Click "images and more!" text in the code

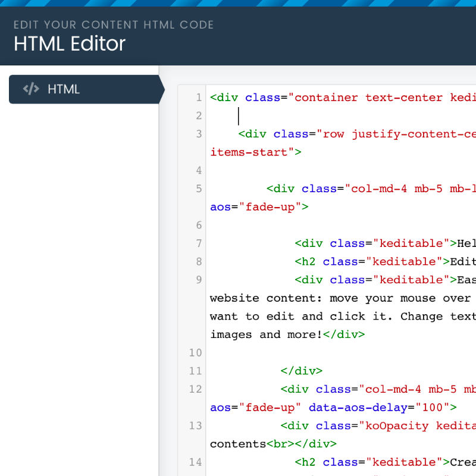click(266, 334)
